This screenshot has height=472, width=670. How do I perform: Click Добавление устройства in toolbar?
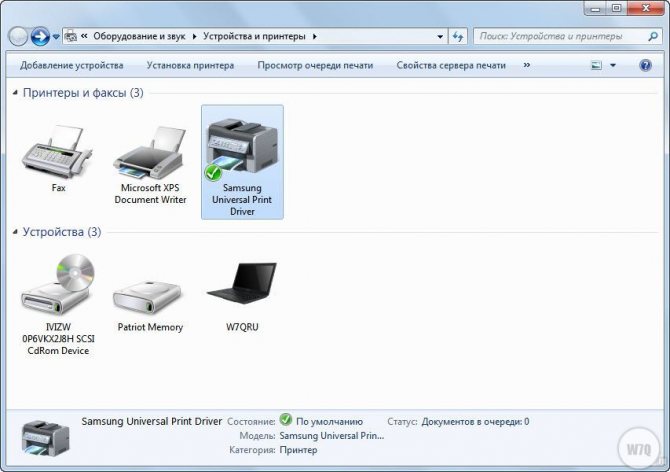click(71, 65)
